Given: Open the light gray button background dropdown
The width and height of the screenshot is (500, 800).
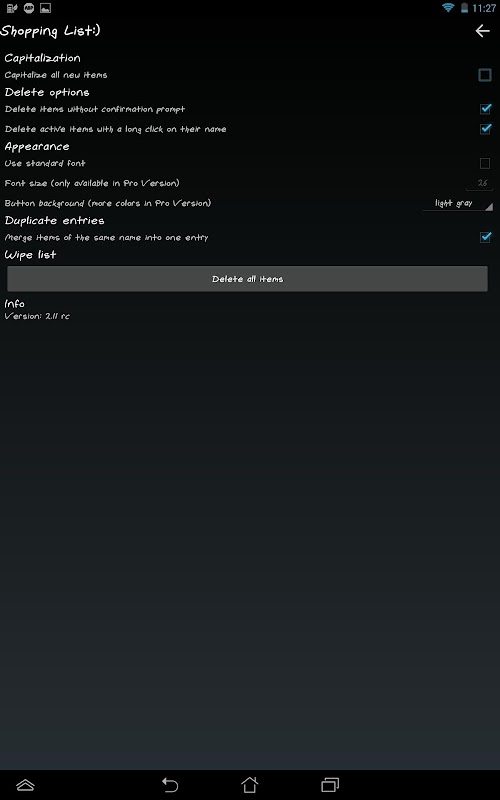Looking at the screenshot, I should pos(458,203).
